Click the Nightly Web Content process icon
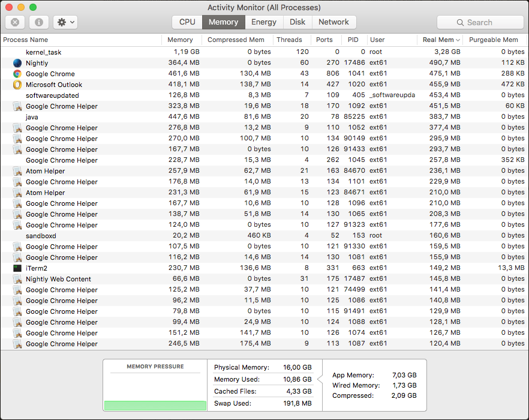Screen dimensions: 529x420 pos(17,279)
